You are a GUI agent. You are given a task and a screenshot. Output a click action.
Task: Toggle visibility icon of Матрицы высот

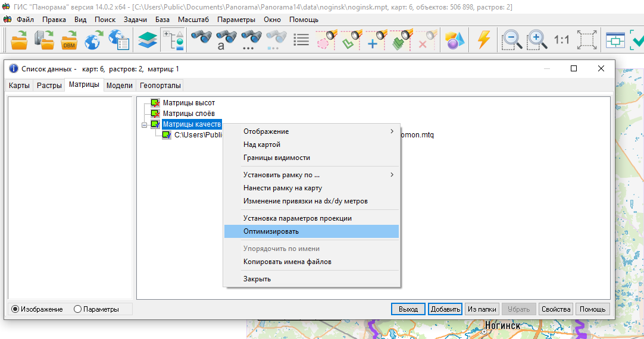[x=155, y=103]
